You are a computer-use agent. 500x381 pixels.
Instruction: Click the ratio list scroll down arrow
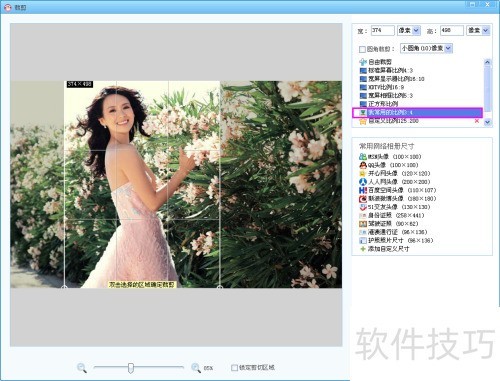click(487, 122)
